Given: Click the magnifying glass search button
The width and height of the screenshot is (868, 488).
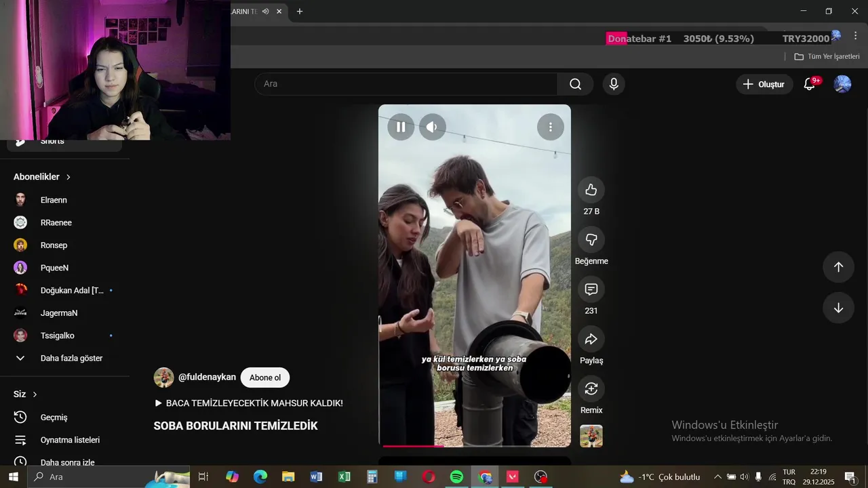Looking at the screenshot, I should pyautogui.click(x=576, y=84).
